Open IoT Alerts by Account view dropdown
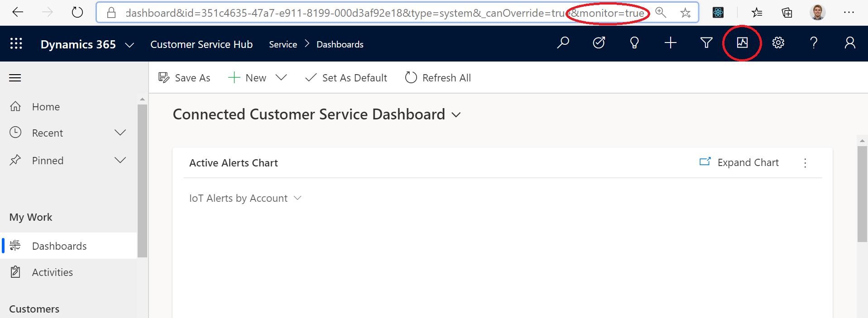Viewport: 868px width, 318px height. 297,198
